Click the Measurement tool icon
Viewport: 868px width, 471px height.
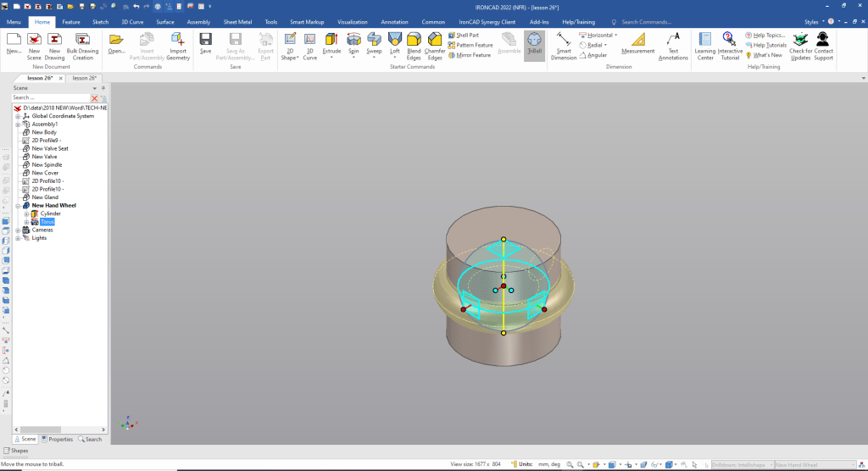click(x=637, y=39)
